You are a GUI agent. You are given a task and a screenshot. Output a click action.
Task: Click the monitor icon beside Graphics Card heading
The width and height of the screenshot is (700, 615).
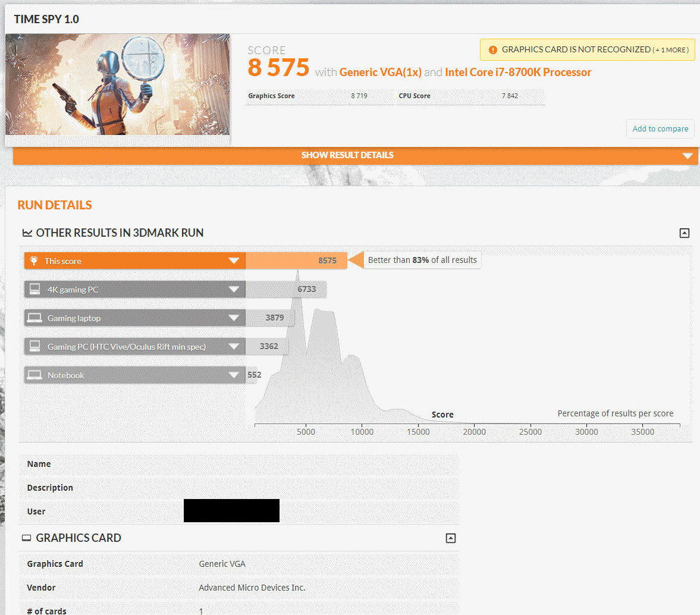26,538
